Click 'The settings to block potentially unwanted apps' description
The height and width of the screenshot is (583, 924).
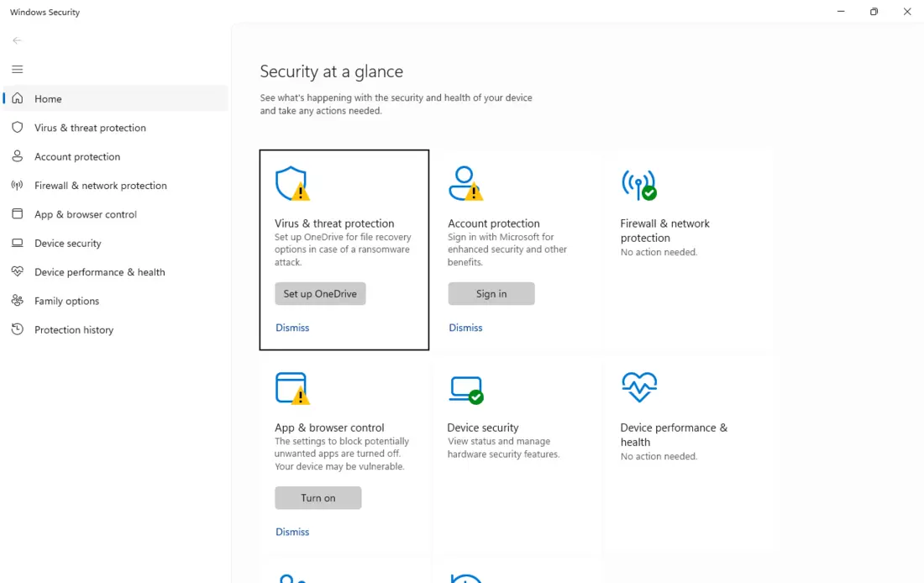pyautogui.click(x=341, y=454)
